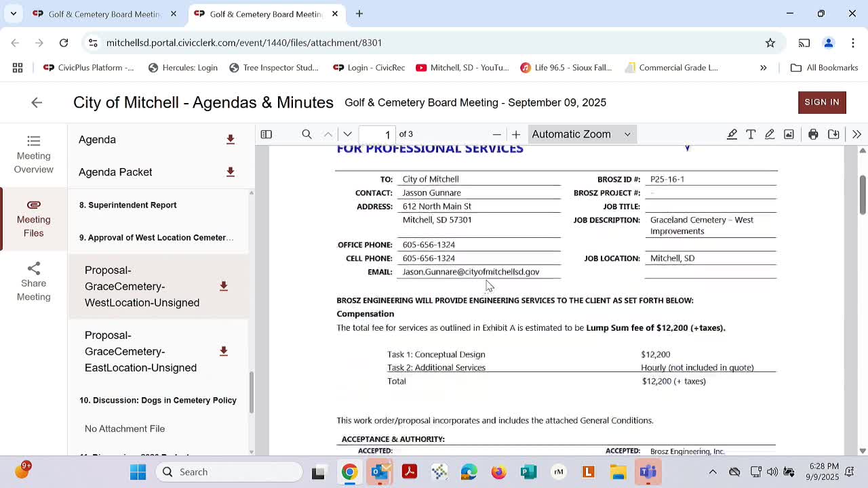
Task: Expand the PDF tools overflow menu
Action: tap(856, 134)
